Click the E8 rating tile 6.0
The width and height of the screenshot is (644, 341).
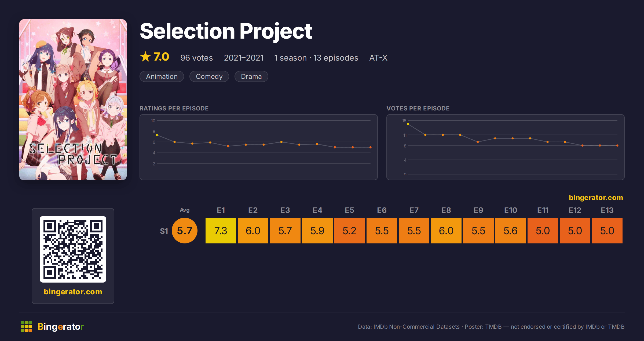point(446,231)
